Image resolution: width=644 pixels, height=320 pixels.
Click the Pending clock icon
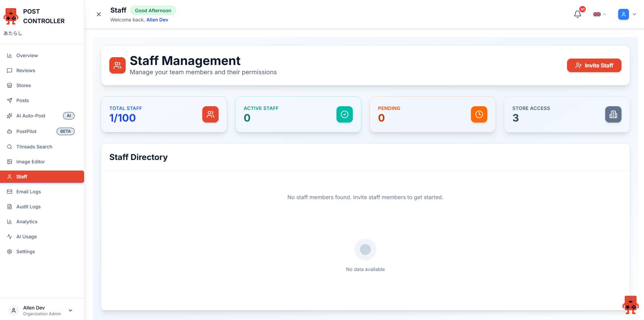click(479, 114)
